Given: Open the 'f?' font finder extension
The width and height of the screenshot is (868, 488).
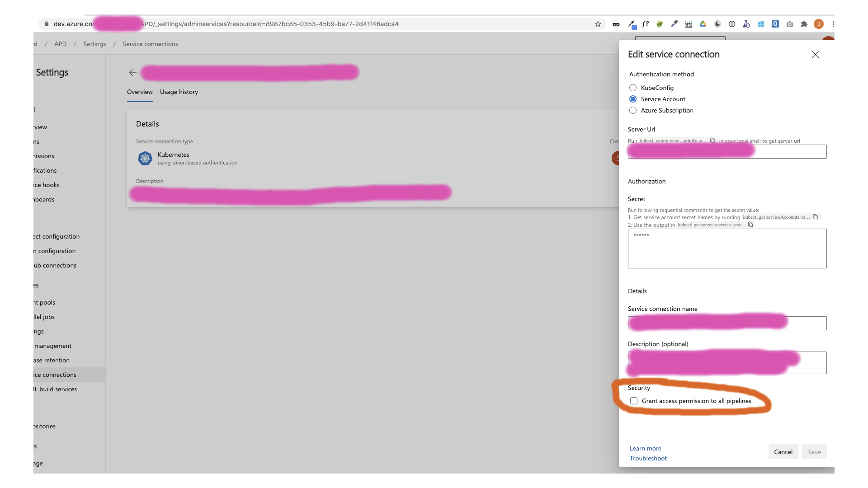Looking at the screenshot, I should pos(645,24).
